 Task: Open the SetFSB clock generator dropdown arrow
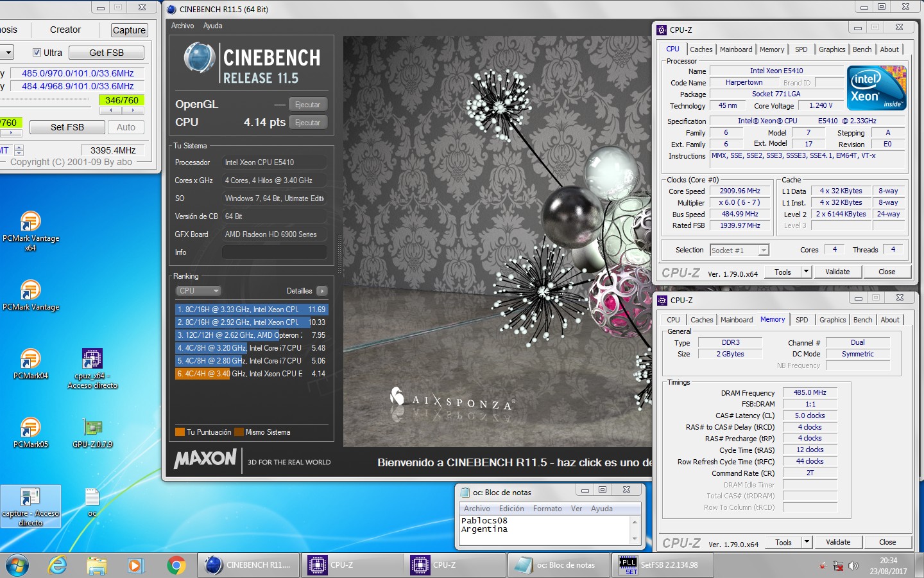7,53
